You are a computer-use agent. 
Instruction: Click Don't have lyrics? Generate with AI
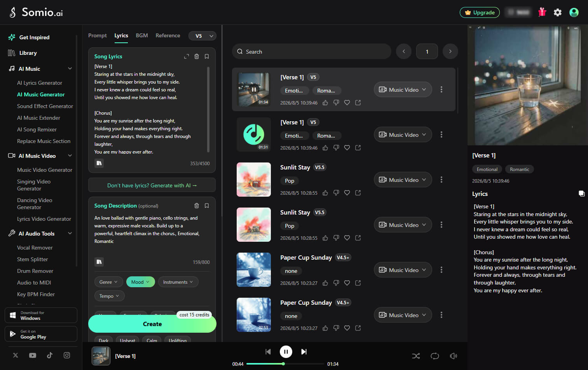tap(152, 185)
